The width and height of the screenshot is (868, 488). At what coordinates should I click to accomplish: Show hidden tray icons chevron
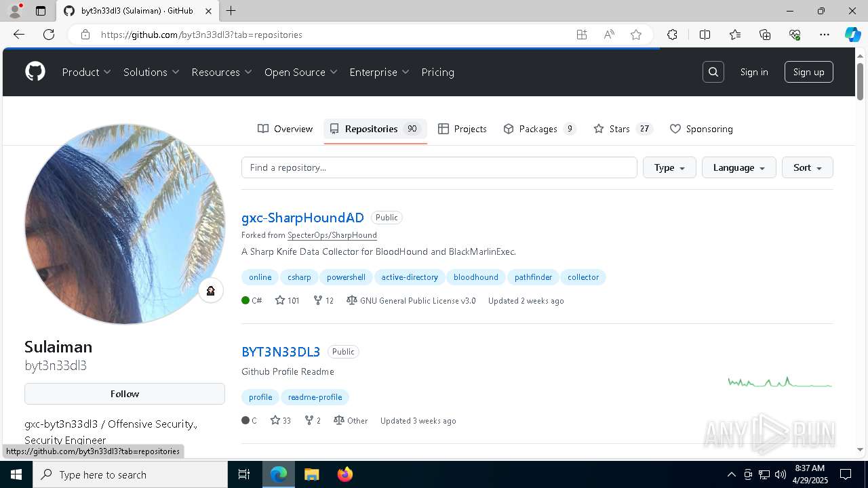tap(731, 474)
